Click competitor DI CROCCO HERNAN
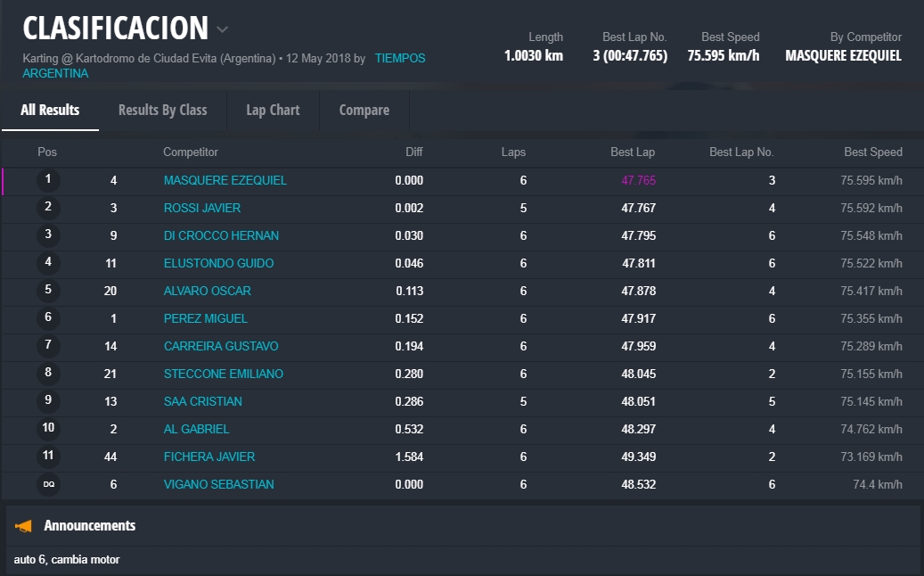Viewport: 924px width, 576px height. [x=221, y=235]
